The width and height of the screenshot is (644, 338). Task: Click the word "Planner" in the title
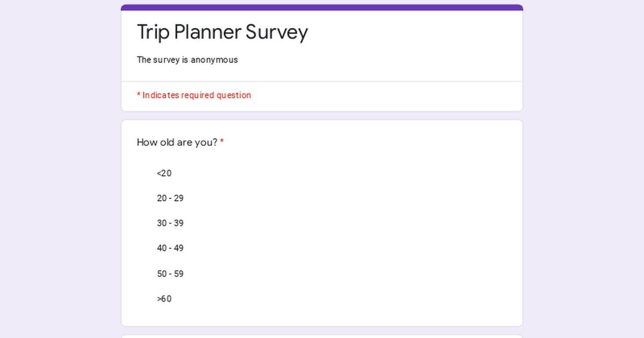(x=208, y=32)
